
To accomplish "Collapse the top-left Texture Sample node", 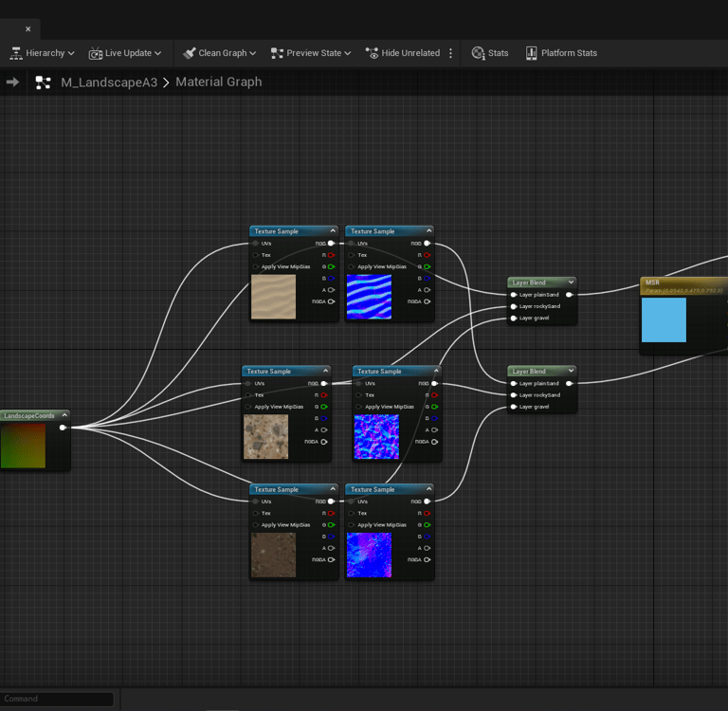I will click(333, 231).
